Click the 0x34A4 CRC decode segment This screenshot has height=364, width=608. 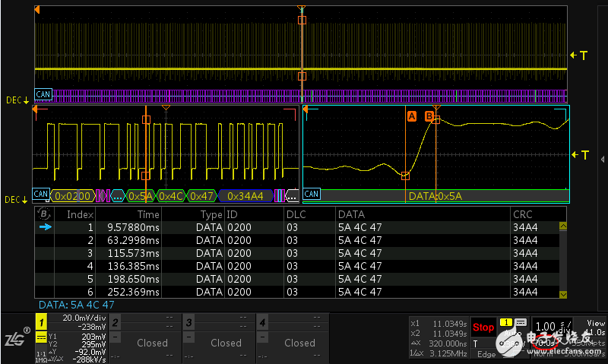[x=245, y=196]
